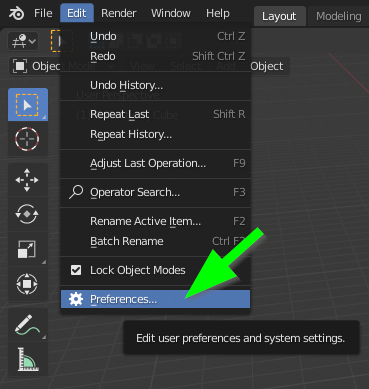The height and width of the screenshot is (389, 369).
Task: Choose Batch Rename
Action: (155, 241)
